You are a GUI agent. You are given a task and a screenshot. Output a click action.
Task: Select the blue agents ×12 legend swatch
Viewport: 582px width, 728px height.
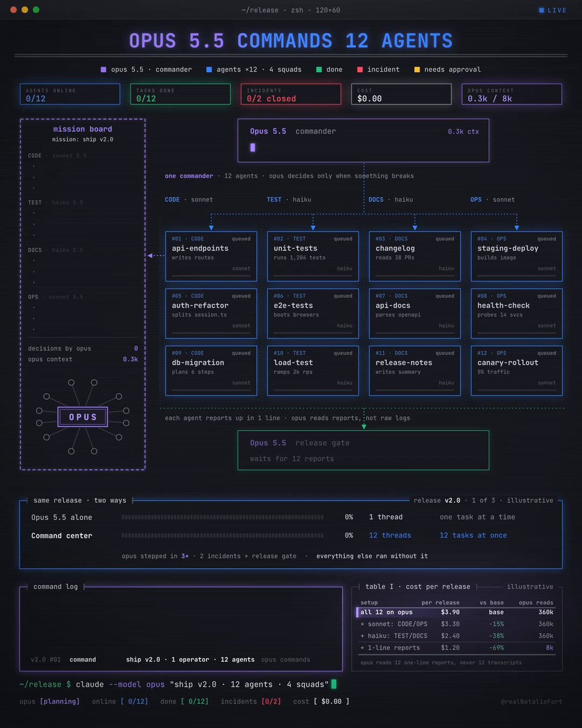pyautogui.click(x=209, y=69)
